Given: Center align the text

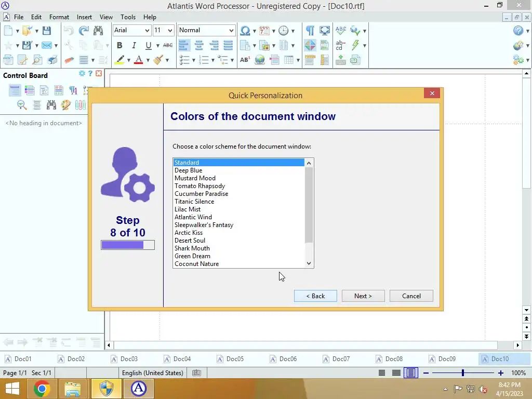Looking at the screenshot, I should click(199, 45).
